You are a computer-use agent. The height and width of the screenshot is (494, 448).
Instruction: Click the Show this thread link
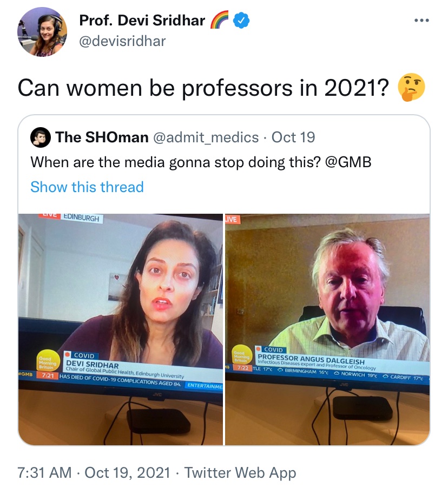(87, 187)
